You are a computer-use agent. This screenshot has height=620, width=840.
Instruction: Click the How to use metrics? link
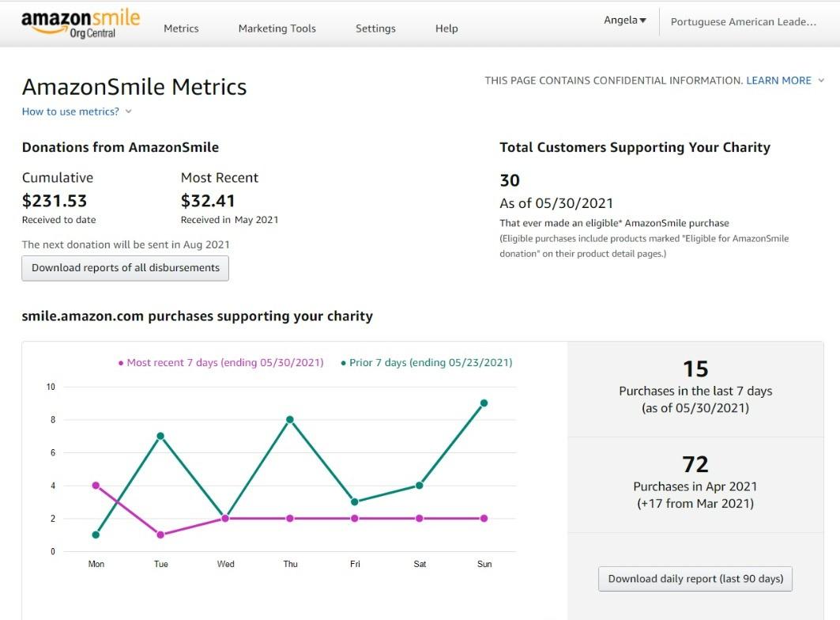(x=70, y=112)
